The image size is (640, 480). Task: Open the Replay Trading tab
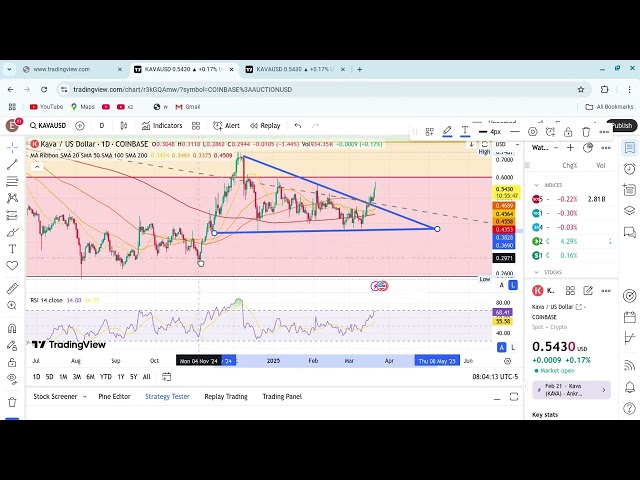(x=226, y=396)
